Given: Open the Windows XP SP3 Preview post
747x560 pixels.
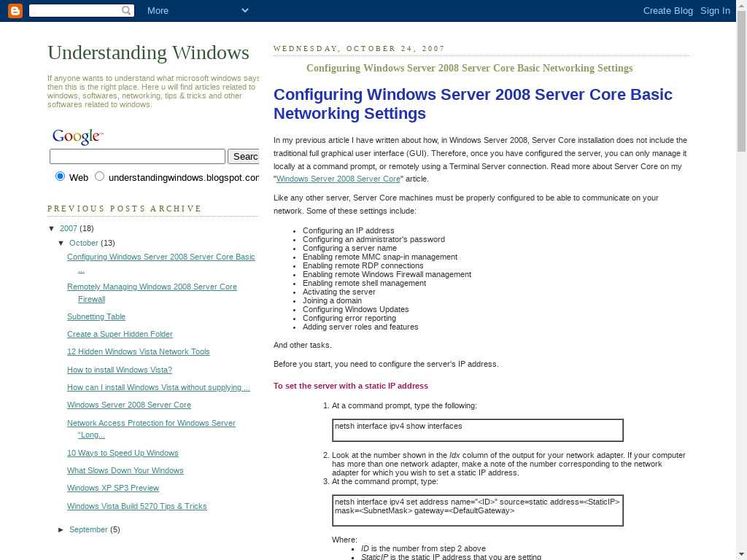Looking at the screenshot, I should pyautogui.click(x=113, y=488).
